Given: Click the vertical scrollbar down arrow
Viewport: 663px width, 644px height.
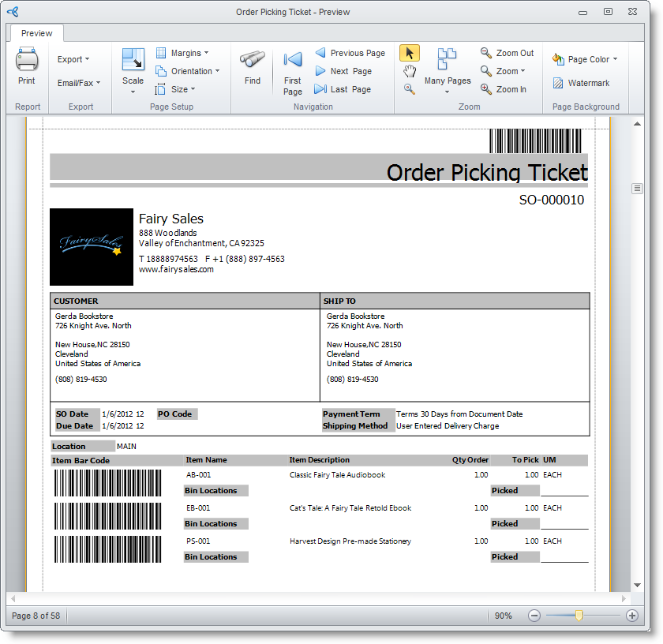Looking at the screenshot, I should 637,585.
